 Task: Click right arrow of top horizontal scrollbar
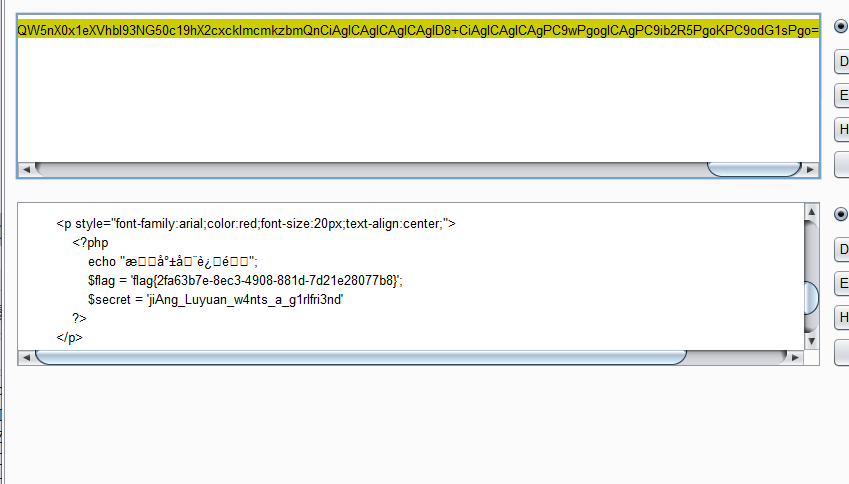811,169
